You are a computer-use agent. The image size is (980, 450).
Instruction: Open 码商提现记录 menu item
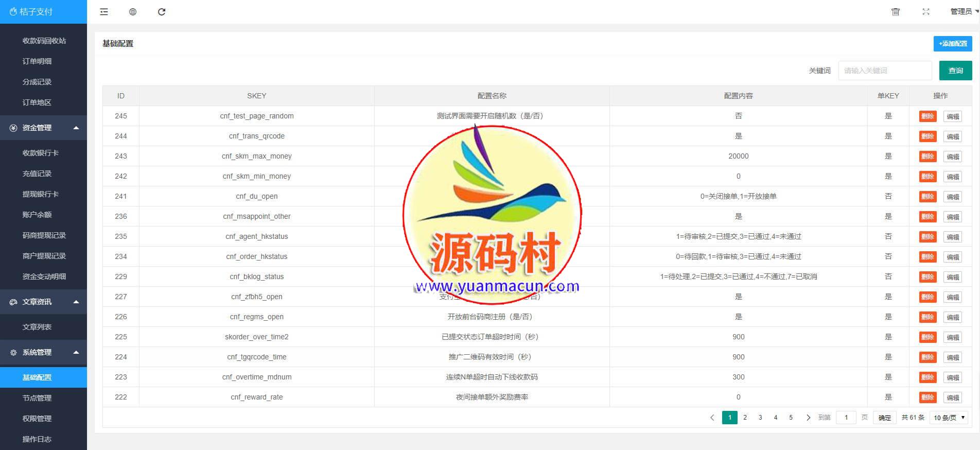click(44, 235)
